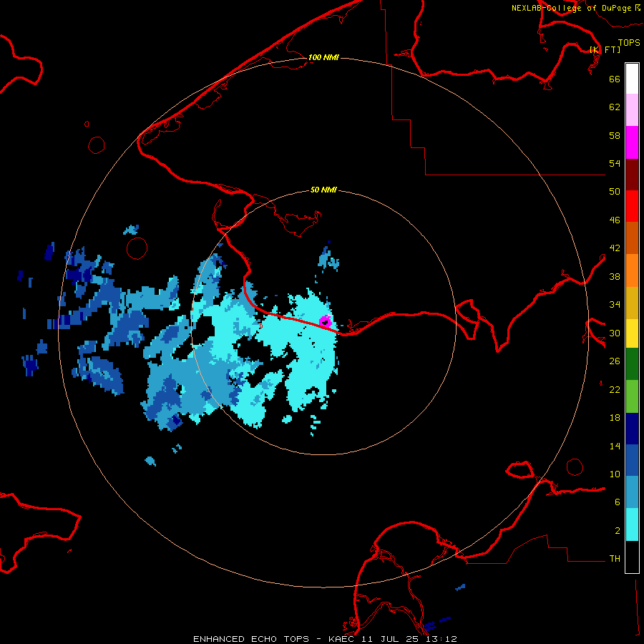Viewport: 644px width, 644px height.
Task: Click the legend value 46
Action: click(x=615, y=220)
